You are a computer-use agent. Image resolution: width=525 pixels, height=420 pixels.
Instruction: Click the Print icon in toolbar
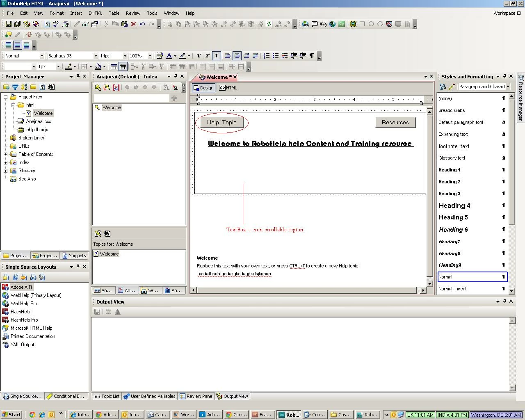point(65,24)
